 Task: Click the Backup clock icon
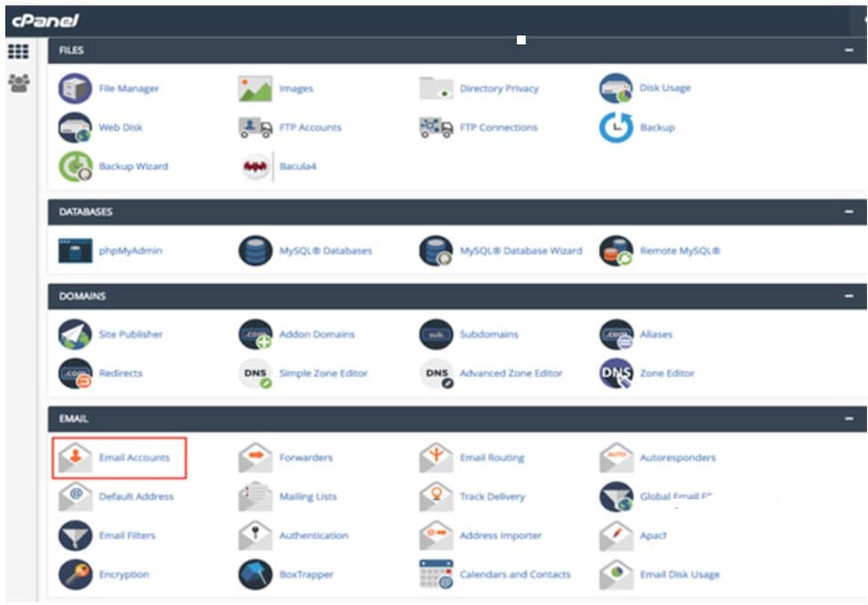click(616, 128)
